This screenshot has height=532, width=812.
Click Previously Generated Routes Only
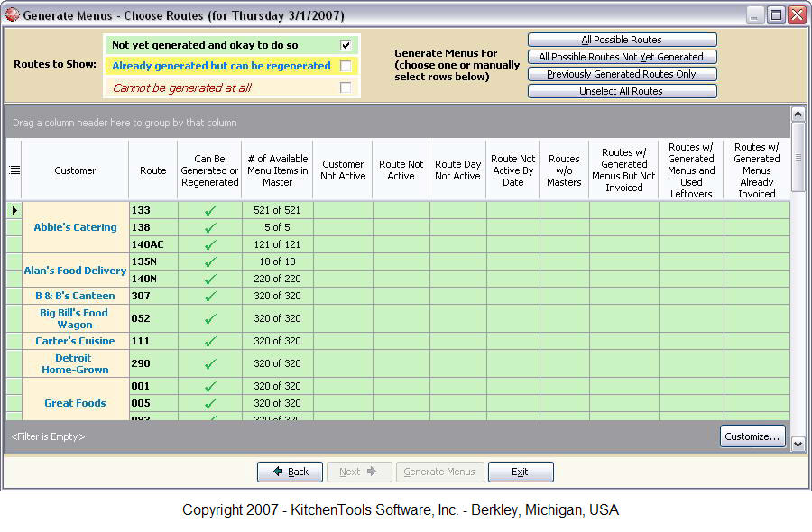[x=622, y=74]
